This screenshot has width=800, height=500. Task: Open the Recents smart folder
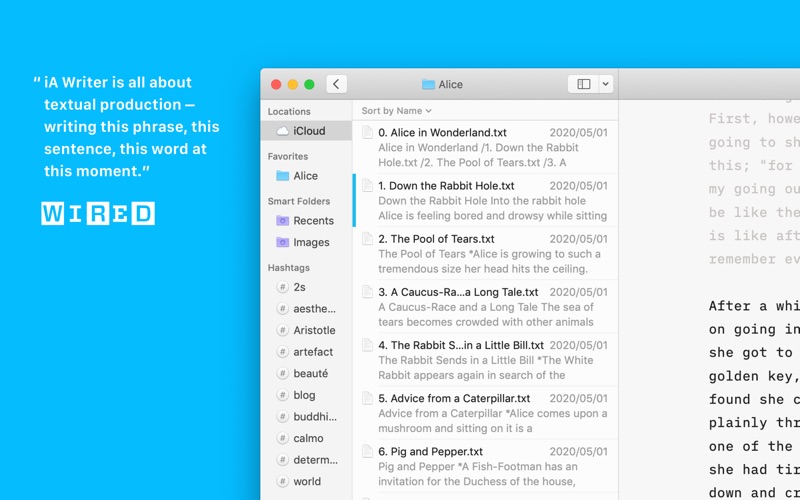tap(306, 221)
